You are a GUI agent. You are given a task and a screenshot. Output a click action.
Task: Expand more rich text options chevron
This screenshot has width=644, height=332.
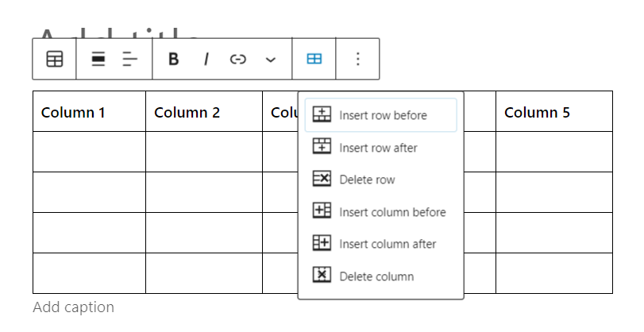click(270, 60)
